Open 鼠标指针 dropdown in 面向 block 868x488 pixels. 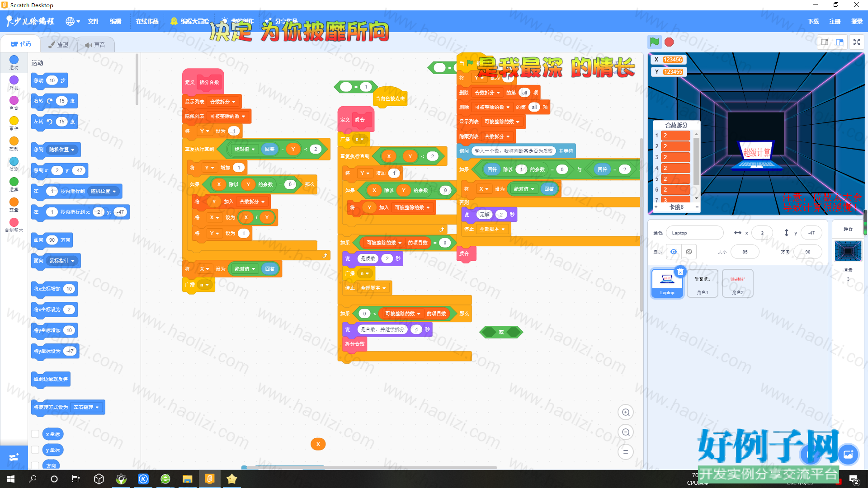61,261
